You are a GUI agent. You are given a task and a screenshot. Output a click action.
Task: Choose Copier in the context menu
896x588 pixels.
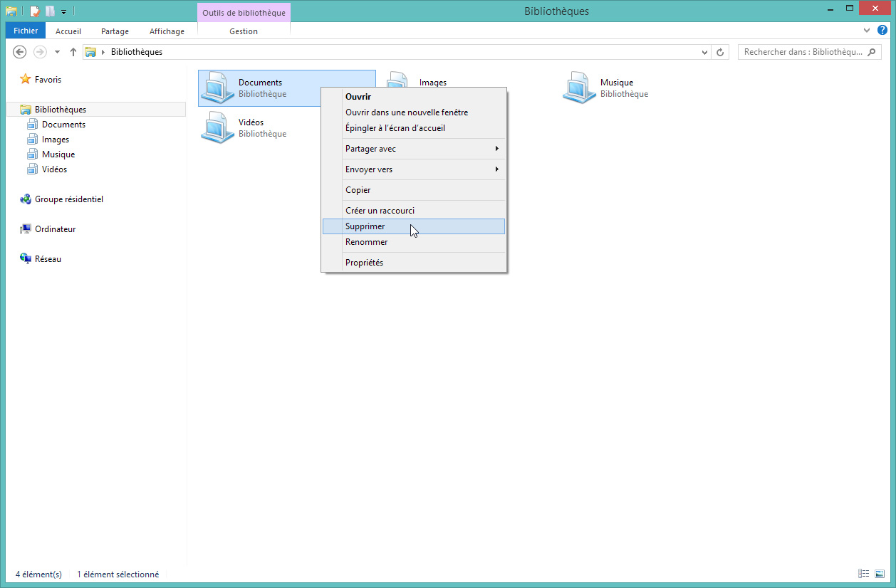click(x=413, y=190)
